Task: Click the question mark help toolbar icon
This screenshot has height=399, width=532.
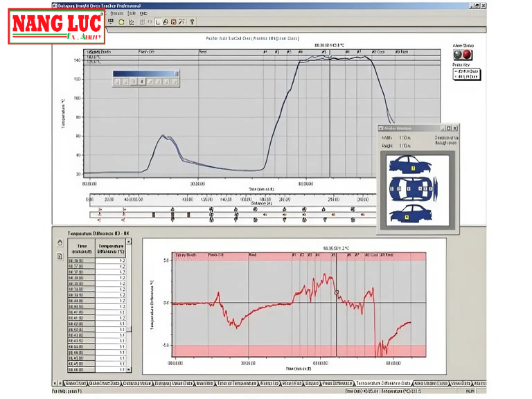Action: click(192, 21)
